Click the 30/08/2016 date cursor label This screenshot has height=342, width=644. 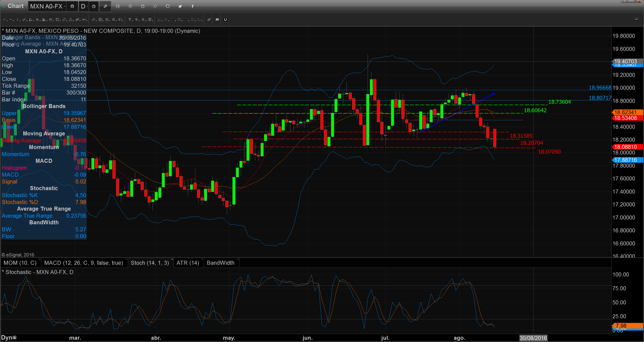(x=533, y=338)
